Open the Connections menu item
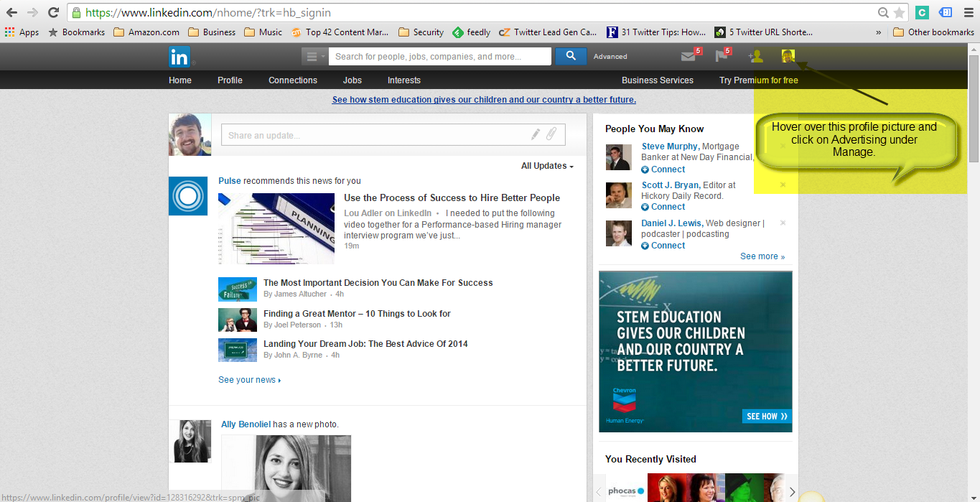 click(x=292, y=80)
